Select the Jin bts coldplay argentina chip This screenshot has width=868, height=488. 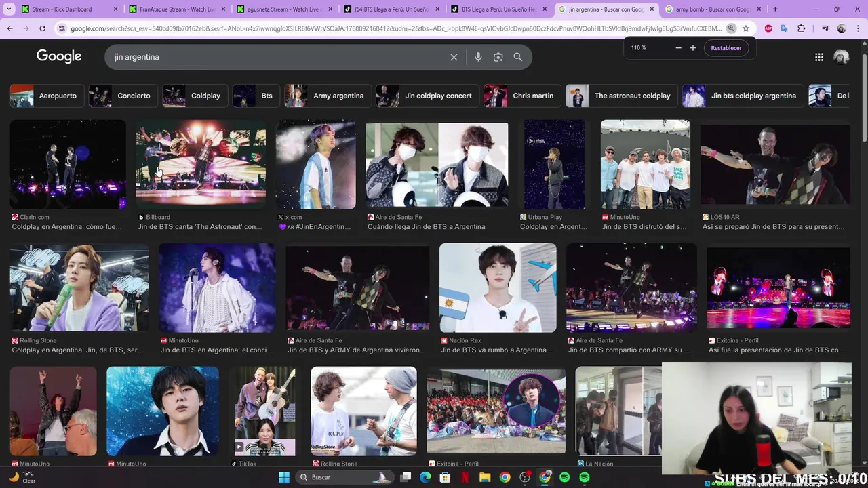click(743, 96)
